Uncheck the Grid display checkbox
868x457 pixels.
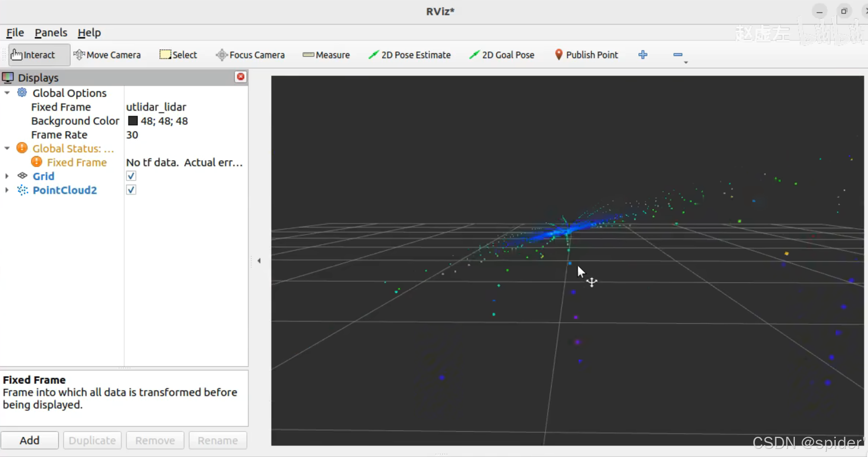pos(131,176)
